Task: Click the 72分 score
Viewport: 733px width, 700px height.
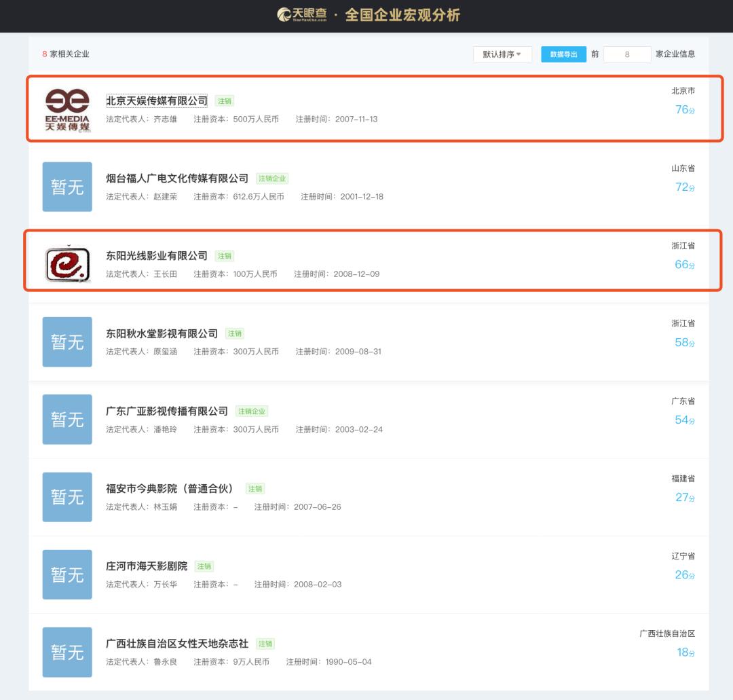Action: point(685,187)
